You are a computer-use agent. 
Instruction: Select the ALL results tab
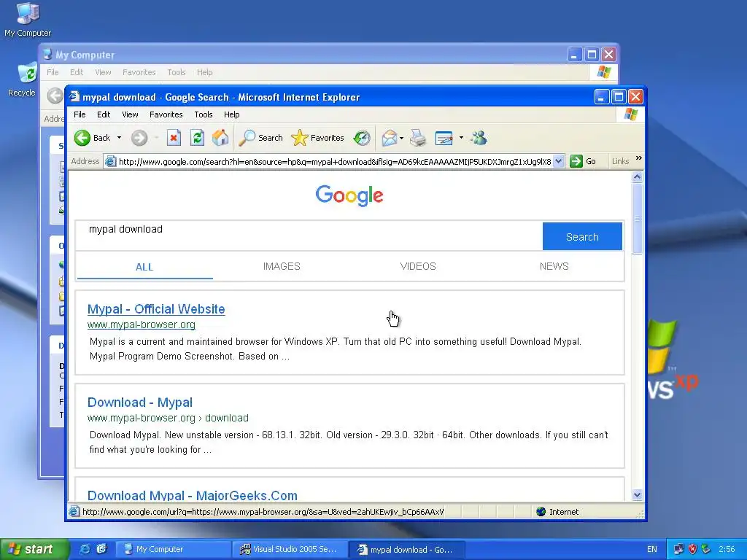144,267
